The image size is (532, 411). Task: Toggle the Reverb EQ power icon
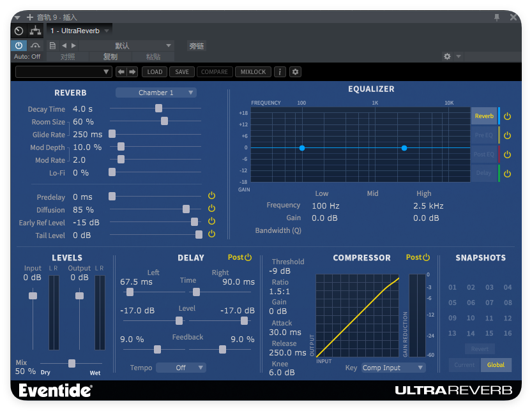507,116
